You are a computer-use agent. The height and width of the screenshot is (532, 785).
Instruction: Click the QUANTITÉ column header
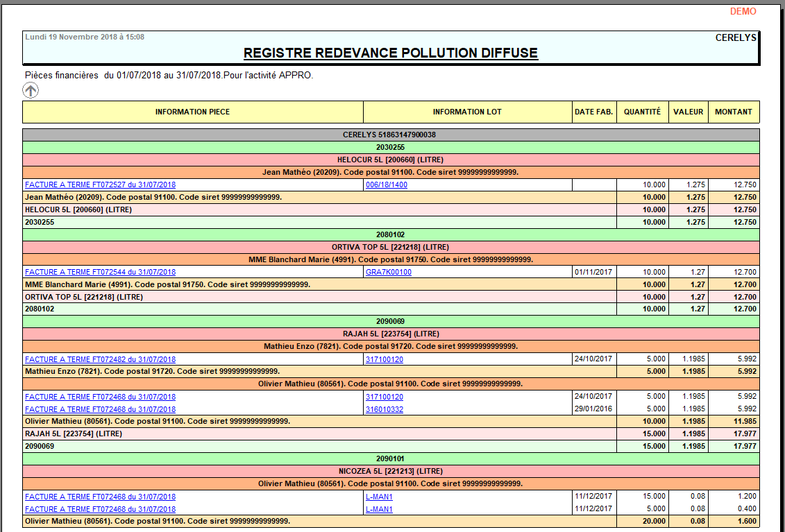642,112
